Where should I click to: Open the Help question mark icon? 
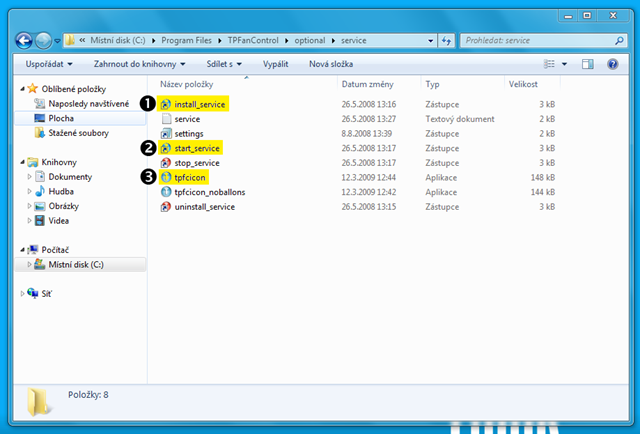click(612, 64)
